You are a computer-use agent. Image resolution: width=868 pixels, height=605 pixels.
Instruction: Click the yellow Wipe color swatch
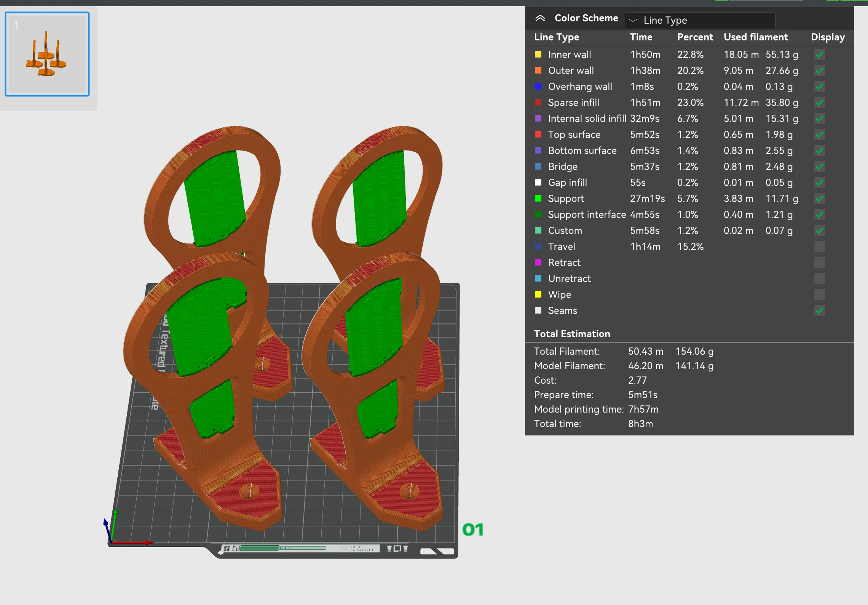coord(538,294)
